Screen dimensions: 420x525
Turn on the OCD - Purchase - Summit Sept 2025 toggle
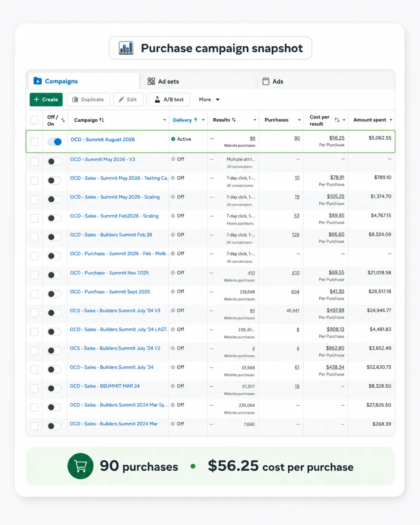55,294
